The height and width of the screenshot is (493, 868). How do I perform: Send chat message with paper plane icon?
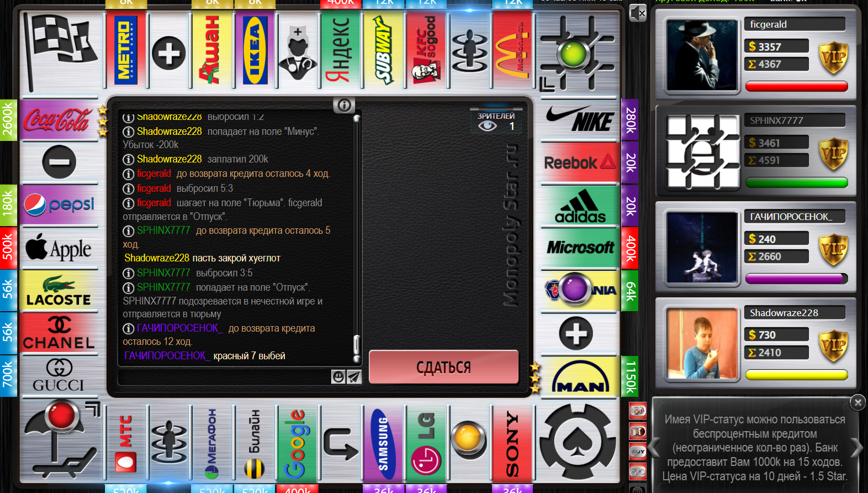click(354, 377)
